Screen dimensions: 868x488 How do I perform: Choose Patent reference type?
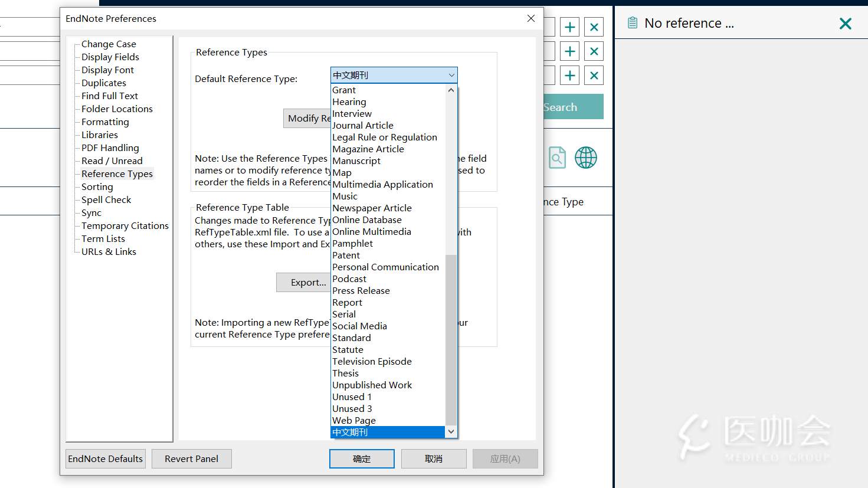click(x=388, y=256)
